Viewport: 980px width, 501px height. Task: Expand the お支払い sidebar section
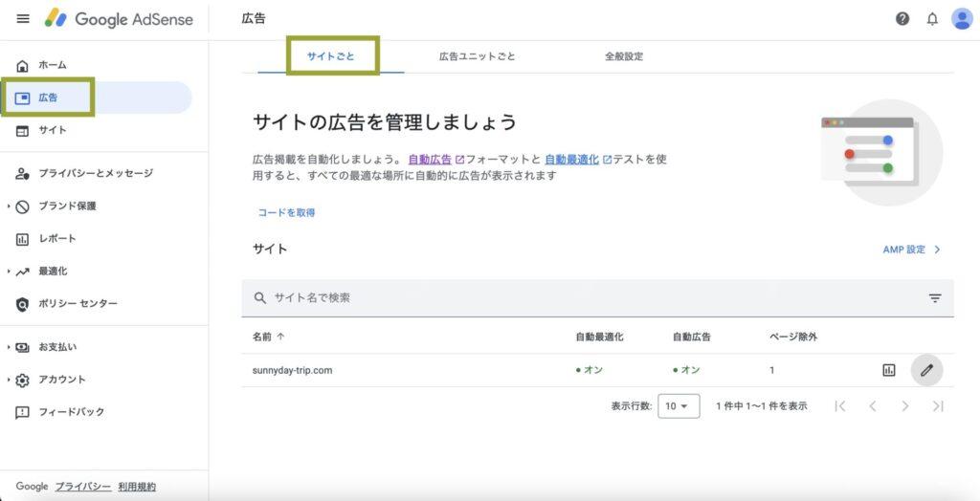[x=9, y=347]
